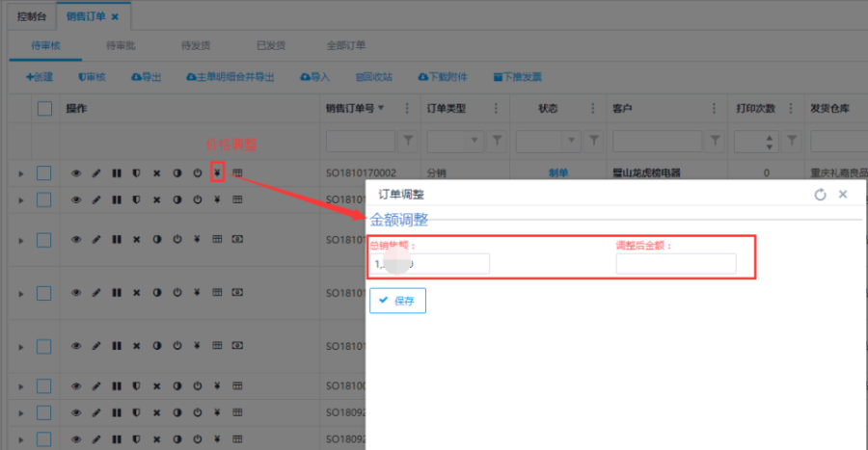Screen dimensions: 868x450
Task: Click the eye view icon in first order row
Action: click(76, 173)
